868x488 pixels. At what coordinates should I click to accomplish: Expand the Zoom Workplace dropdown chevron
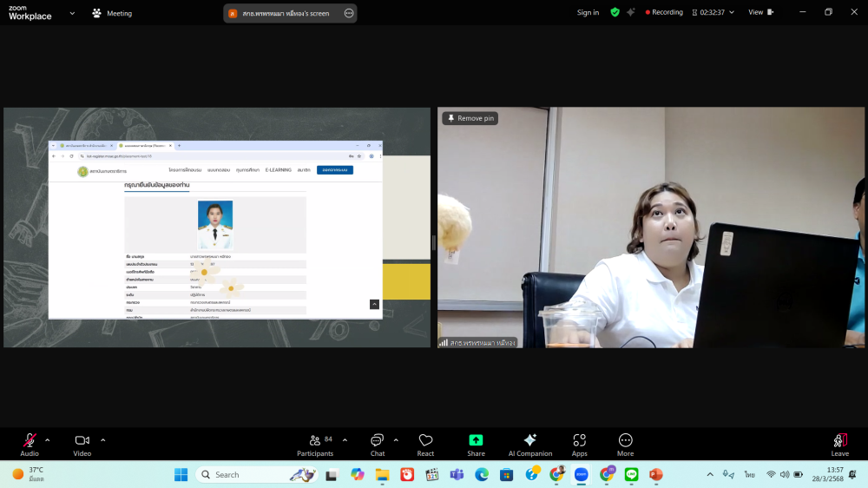(x=71, y=13)
